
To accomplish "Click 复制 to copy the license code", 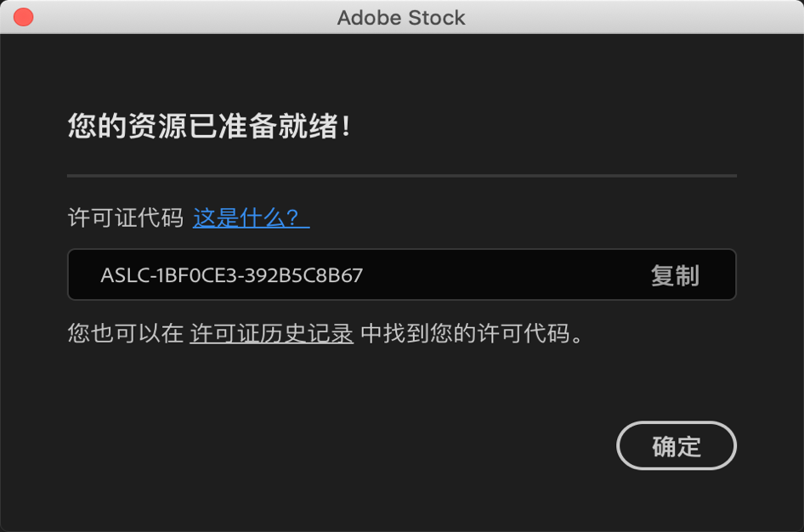I will click(x=677, y=274).
